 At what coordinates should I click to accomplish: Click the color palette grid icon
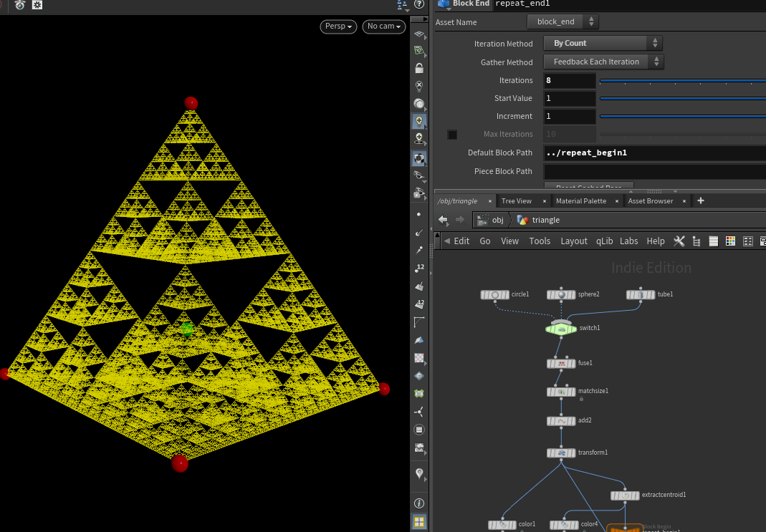pyautogui.click(x=731, y=241)
